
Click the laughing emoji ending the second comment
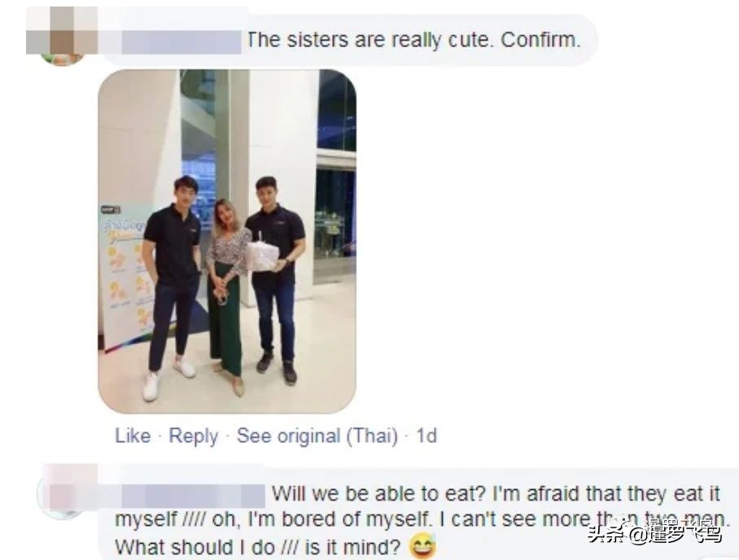tap(422, 547)
